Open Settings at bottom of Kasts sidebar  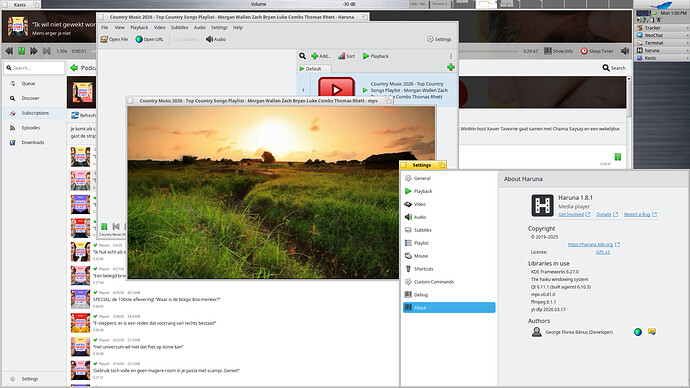[34, 379]
